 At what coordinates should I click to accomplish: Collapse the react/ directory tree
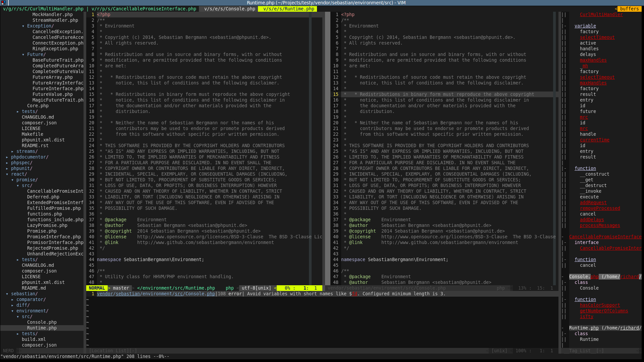tap(19, 174)
